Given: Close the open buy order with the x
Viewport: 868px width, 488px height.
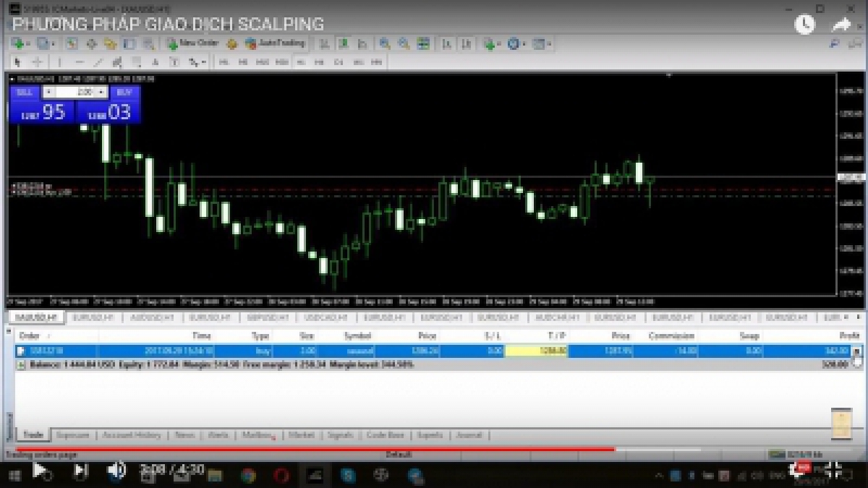Looking at the screenshot, I should tap(857, 351).
